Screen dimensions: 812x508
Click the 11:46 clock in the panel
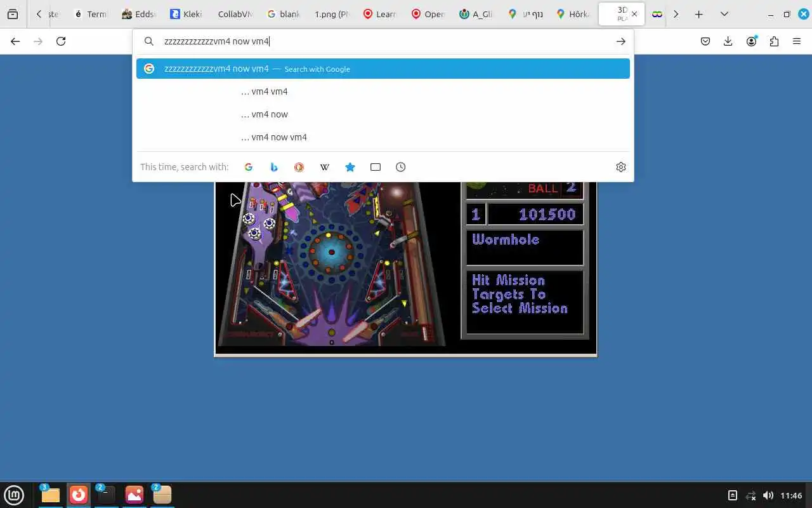point(791,495)
